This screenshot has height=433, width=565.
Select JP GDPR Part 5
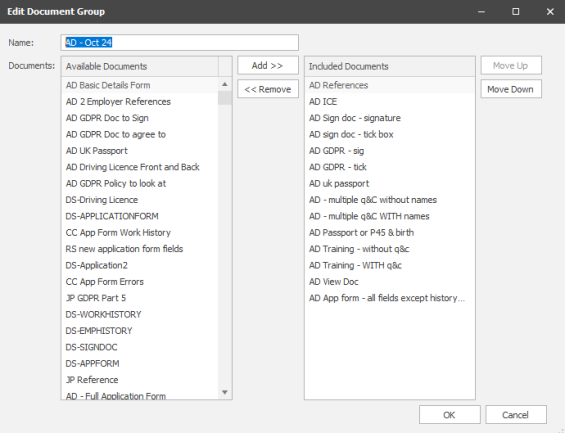click(140, 298)
